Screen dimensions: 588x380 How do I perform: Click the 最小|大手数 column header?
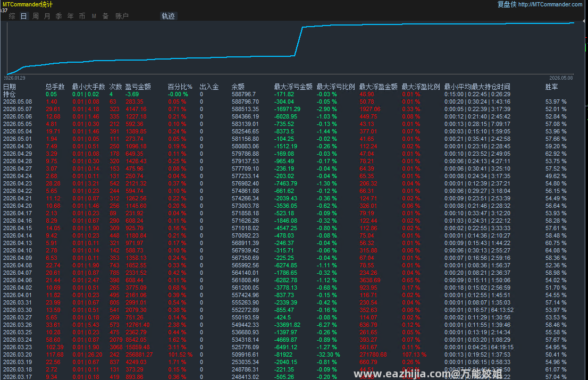(88, 87)
